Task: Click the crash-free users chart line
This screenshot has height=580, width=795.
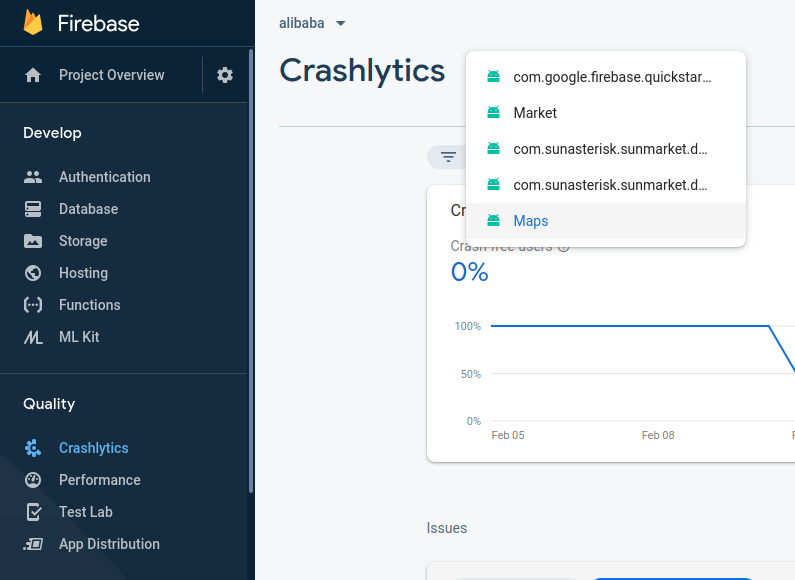Action: (630, 326)
